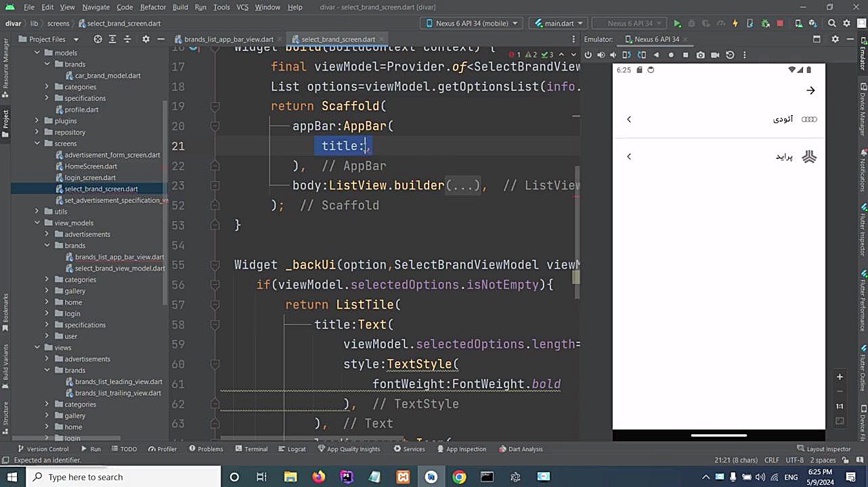868x487 pixels.
Task: Open the VCS menu
Action: [242, 7]
